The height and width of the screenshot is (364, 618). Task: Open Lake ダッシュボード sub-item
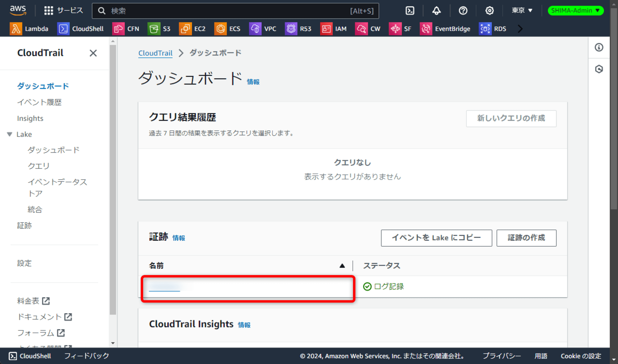point(53,150)
